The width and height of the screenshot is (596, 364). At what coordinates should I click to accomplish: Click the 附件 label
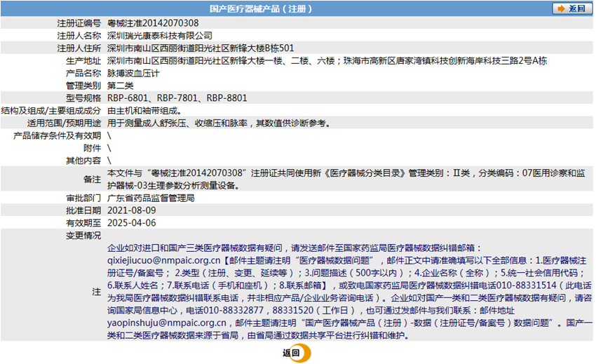(93, 149)
